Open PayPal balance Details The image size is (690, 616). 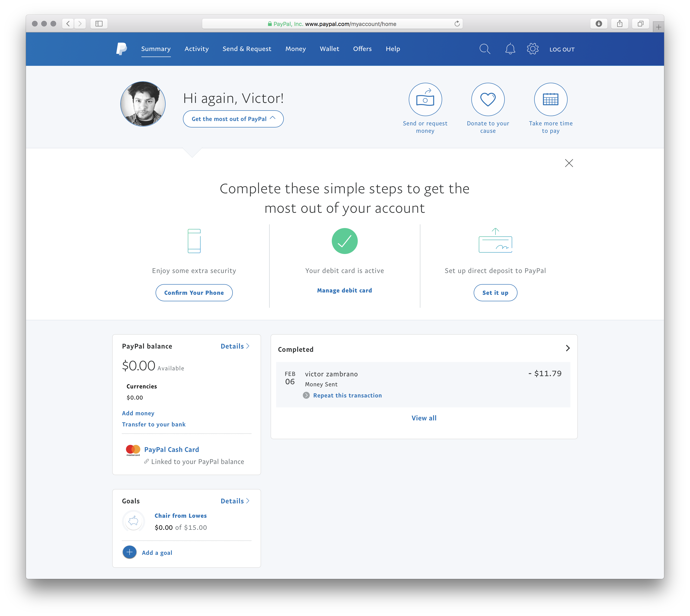click(x=235, y=346)
